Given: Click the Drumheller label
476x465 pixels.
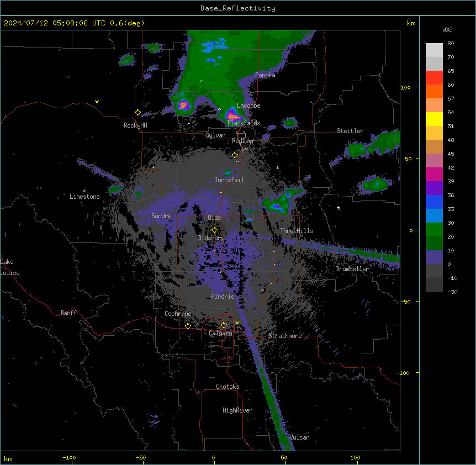Looking at the screenshot, I should 352,269.
